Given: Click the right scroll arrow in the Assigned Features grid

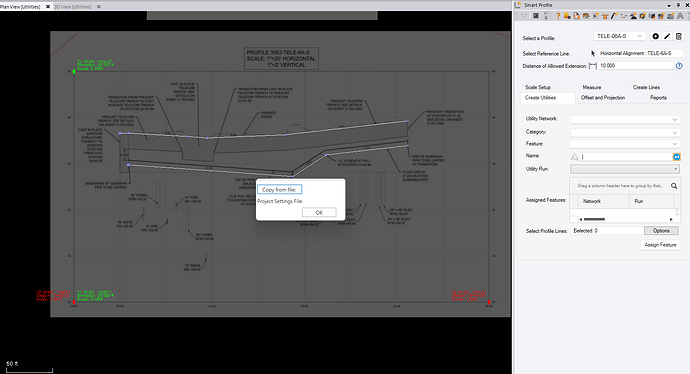Looking at the screenshot, I should [x=671, y=219].
